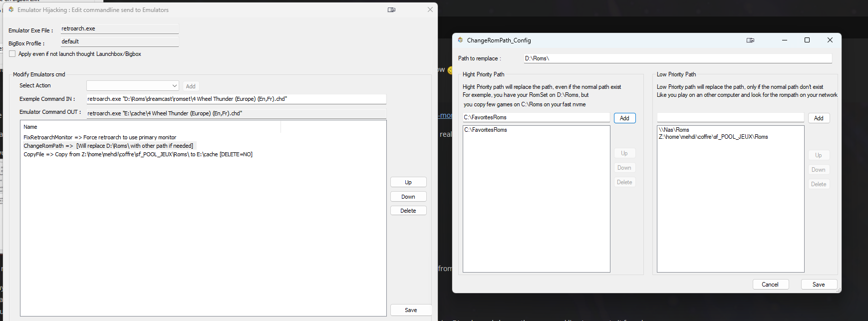Select the FixRetroarchMonitor action row
The image size is (868, 321).
click(x=100, y=137)
